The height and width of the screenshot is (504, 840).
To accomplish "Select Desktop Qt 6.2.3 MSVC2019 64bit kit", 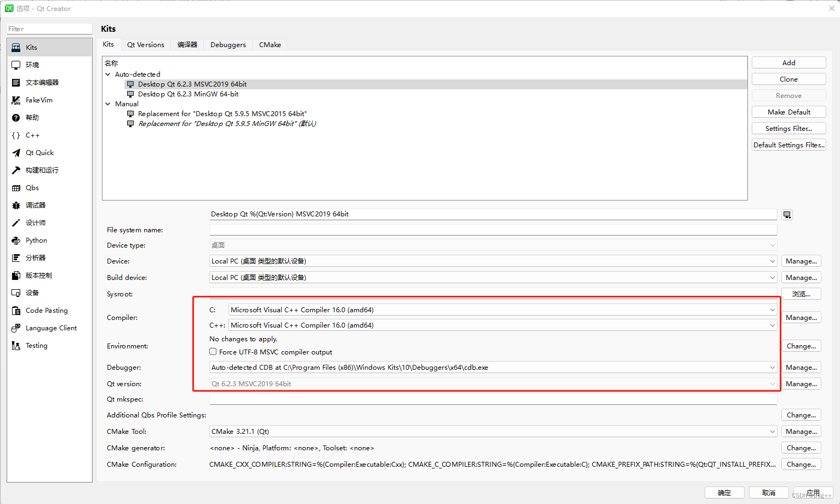I will (x=436, y=84).
